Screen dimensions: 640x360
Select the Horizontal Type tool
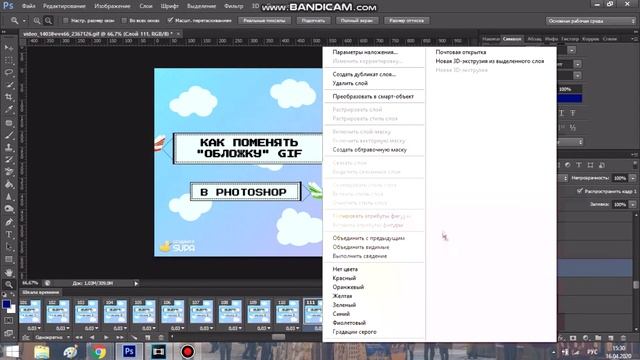(9, 235)
